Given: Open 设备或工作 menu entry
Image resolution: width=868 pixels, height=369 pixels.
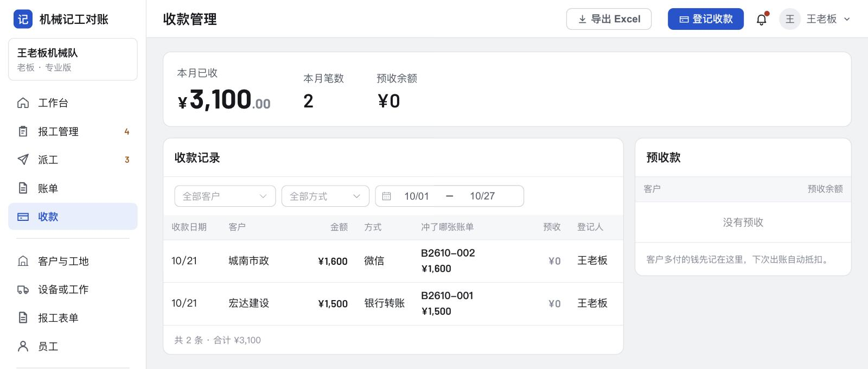Looking at the screenshot, I should [x=73, y=289].
